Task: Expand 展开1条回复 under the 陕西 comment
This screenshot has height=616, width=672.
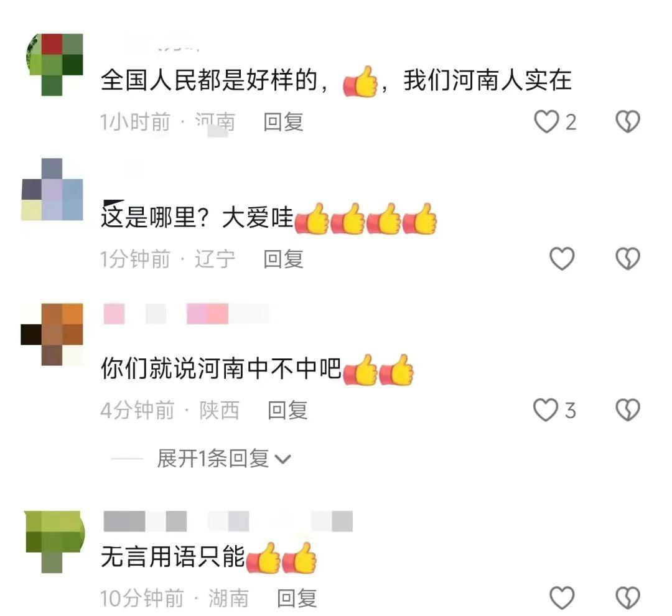Action: point(213,459)
